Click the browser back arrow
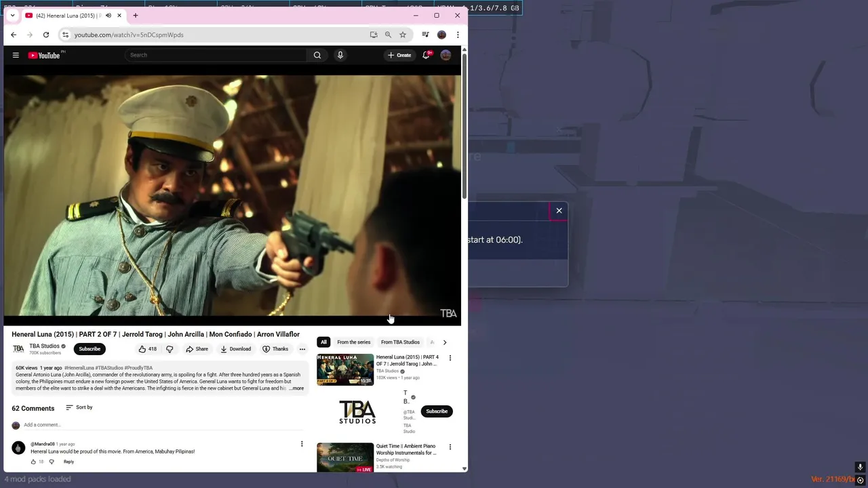Screen dimensions: 868x488 pyautogui.click(x=14, y=35)
